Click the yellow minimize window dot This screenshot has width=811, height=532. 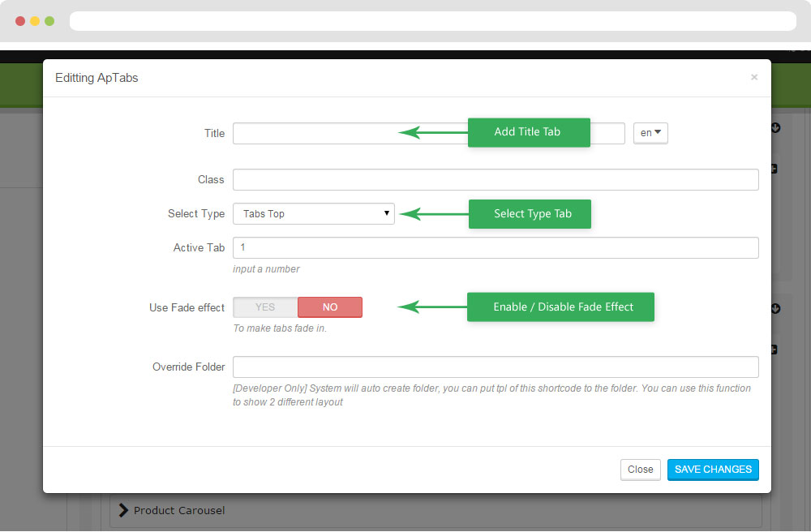point(35,21)
